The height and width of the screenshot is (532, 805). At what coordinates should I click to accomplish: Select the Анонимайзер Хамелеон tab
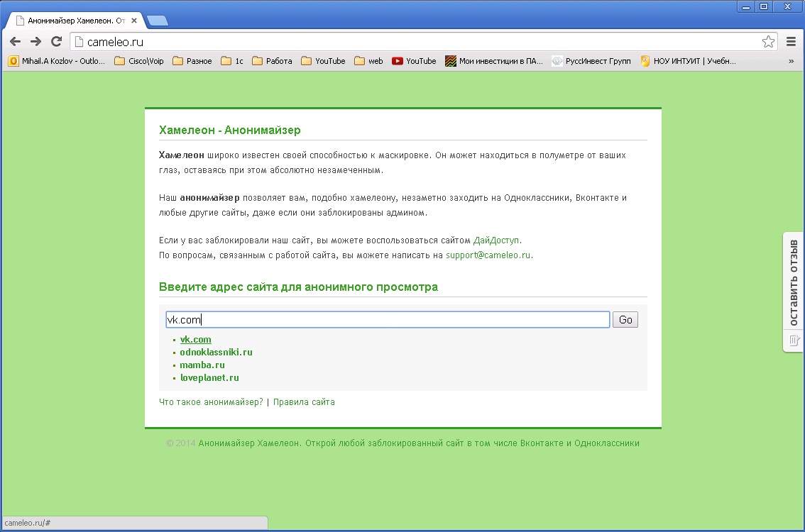pyautogui.click(x=71, y=21)
